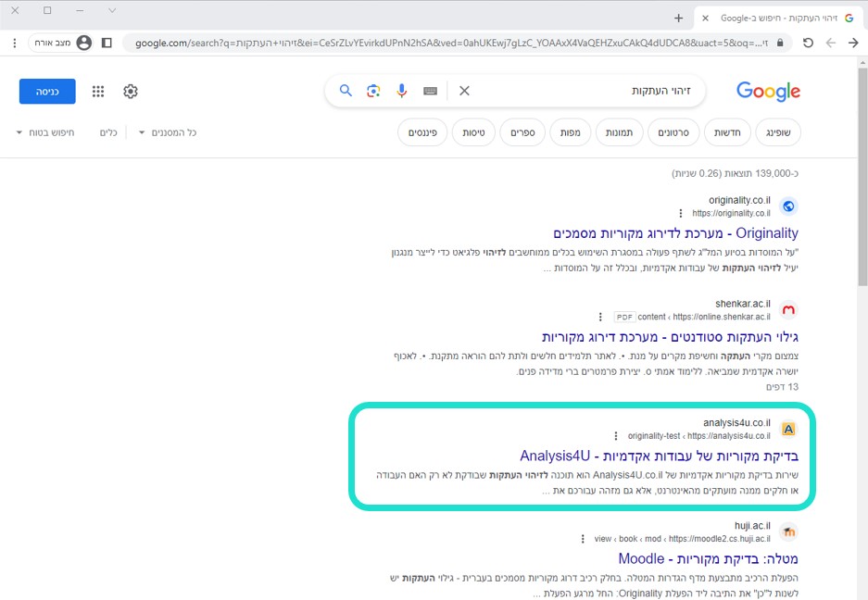Expand the חיפוש בטוח dropdown
This screenshot has height=600, width=868.
click(44, 132)
